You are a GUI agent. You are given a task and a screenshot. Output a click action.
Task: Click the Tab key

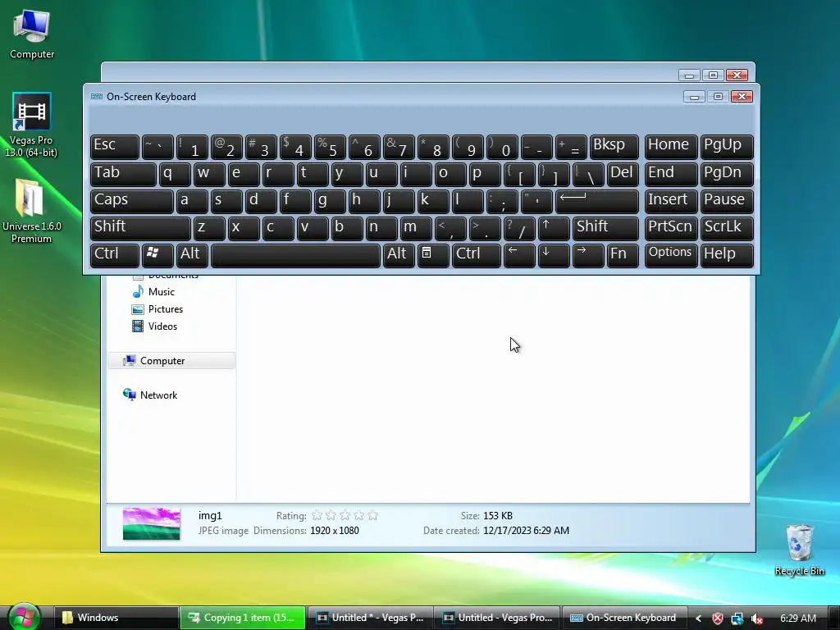click(123, 174)
